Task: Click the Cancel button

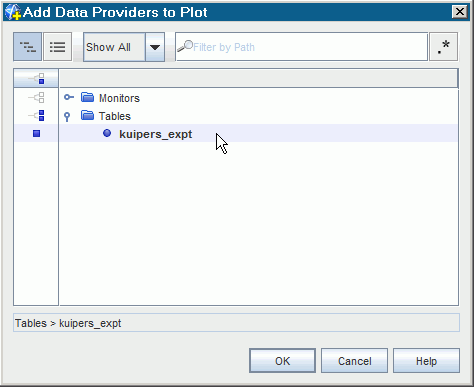Action: [354, 361]
